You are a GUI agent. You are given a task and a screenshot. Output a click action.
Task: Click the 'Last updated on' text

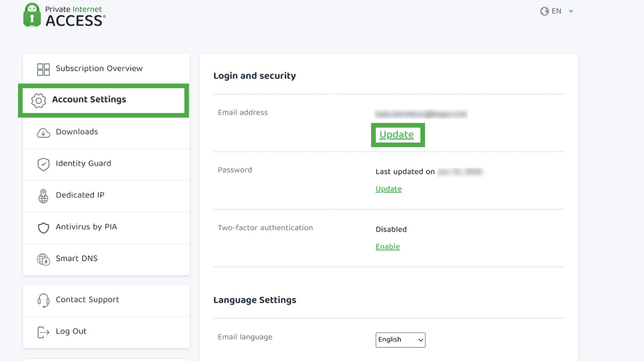(405, 172)
